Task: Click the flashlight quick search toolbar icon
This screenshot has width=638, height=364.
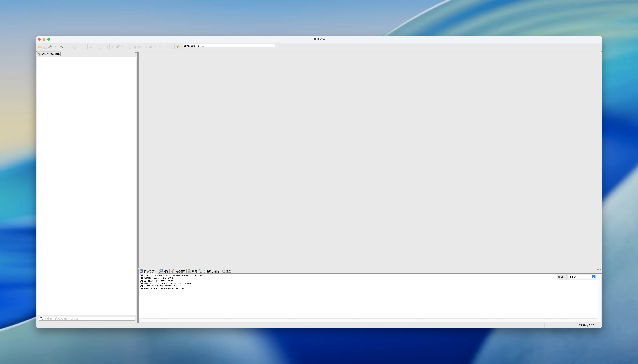Action: point(178,47)
